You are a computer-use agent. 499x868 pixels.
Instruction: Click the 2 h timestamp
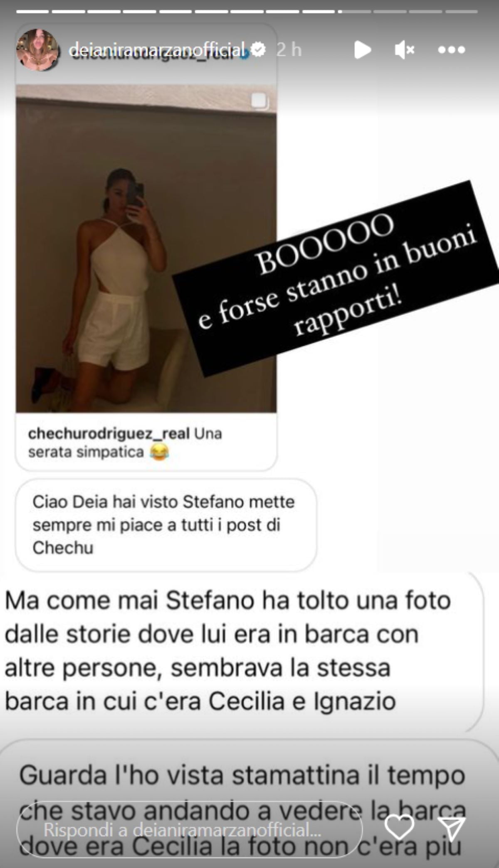coord(289,50)
